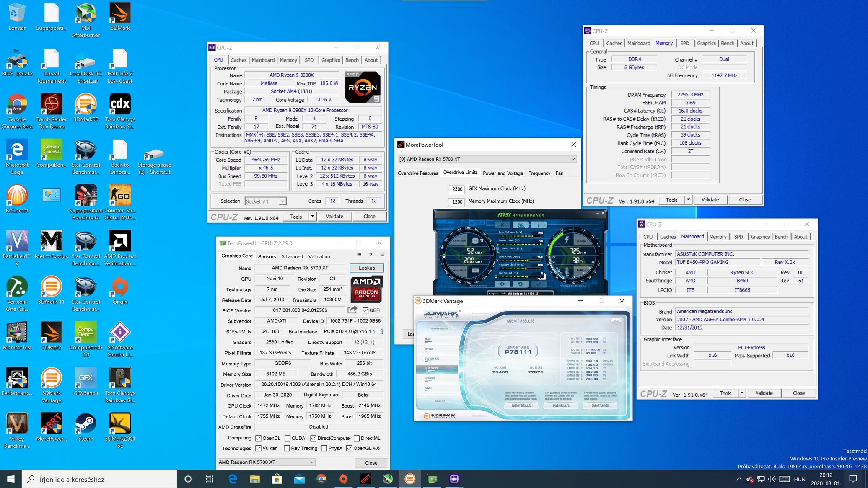Click the taskbar search box
Screen dimensions: 868x488
coord(100,479)
